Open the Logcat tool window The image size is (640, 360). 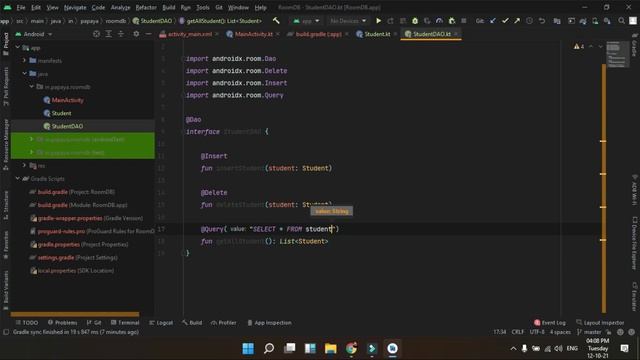[x=161, y=322]
